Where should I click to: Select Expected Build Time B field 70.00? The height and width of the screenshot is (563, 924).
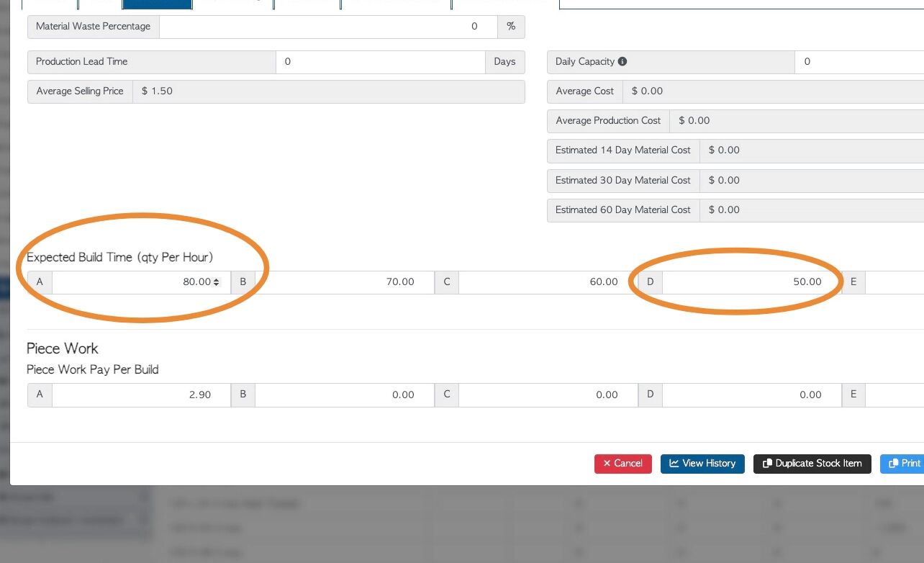click(x=345, y=282)
